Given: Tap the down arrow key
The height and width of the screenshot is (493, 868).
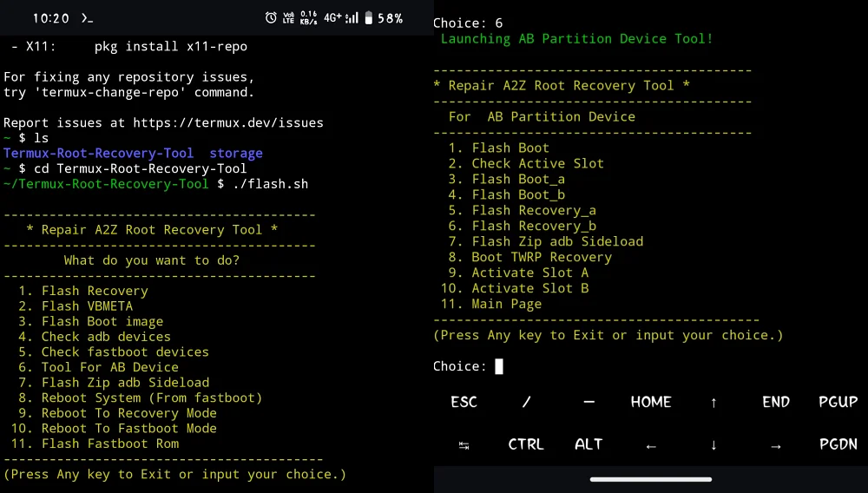Looking at the screenshot, I should (x=713, y=444).
